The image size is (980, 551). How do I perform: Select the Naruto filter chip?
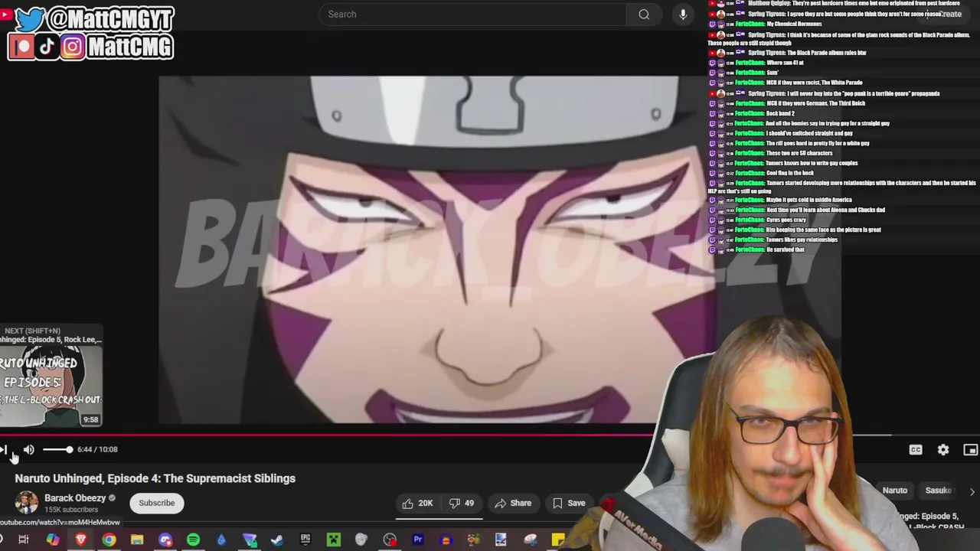click(x=894, y=491)
